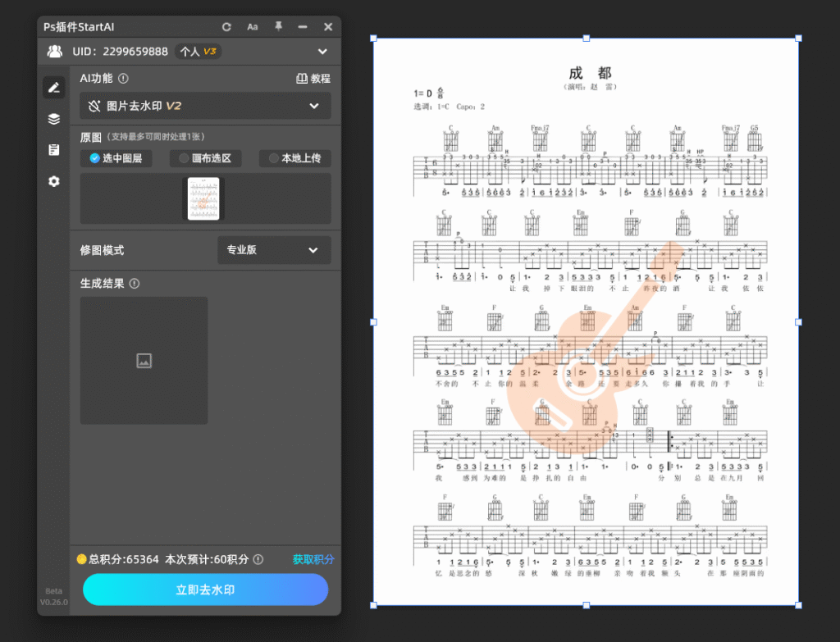Viewport: 840px width, 642px height.
Task: Click the refresh icon in plugin title bar
Action: [x=226, y=27]
